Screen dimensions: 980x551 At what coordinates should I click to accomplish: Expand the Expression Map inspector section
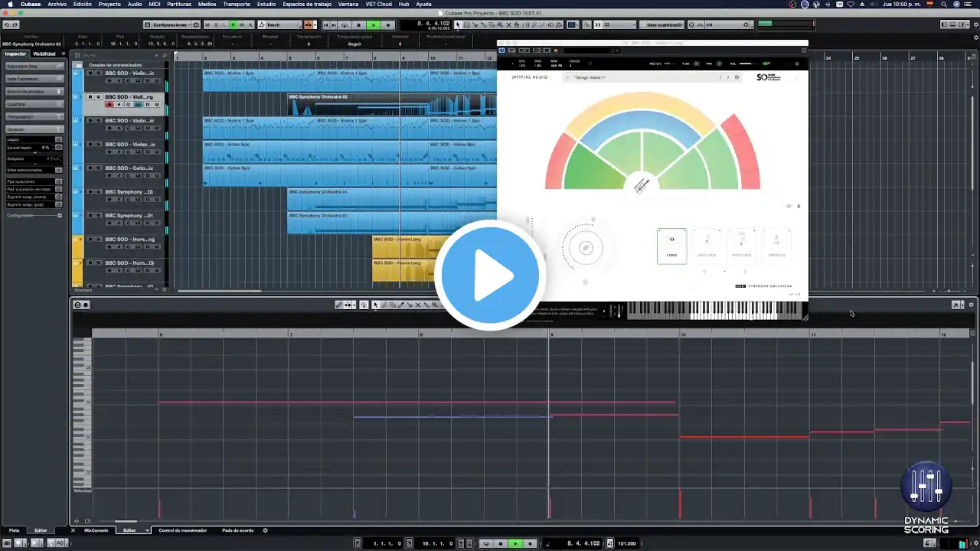coord(34,67)
